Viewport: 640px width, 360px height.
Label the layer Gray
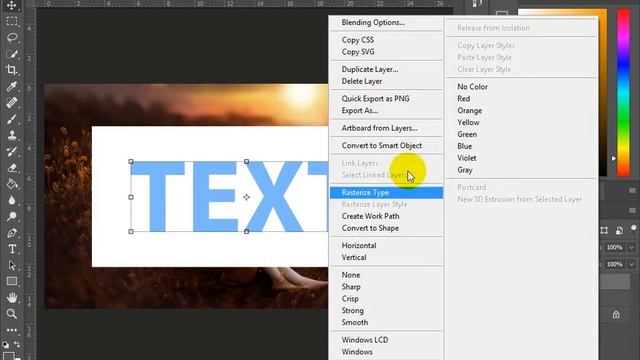click(465, 170)
